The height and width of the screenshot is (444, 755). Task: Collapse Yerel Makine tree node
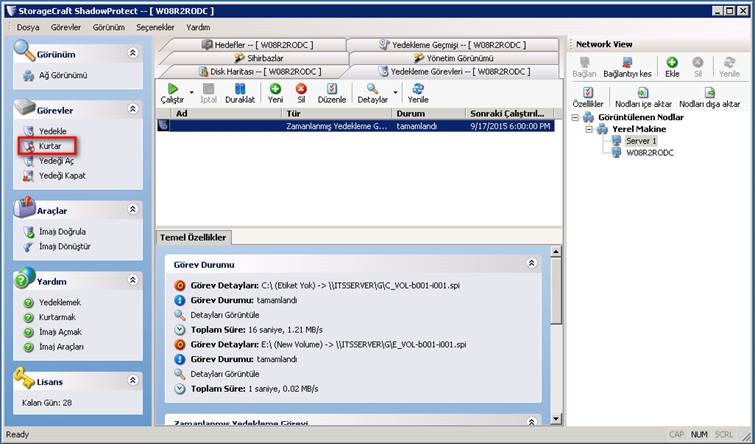coord(589,129)
